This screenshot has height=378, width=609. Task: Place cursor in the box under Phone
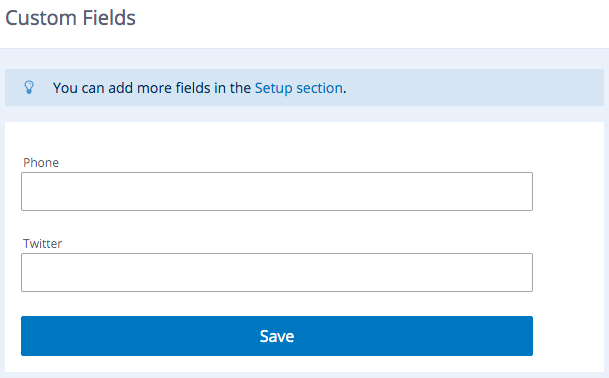(x=277, y=192)
